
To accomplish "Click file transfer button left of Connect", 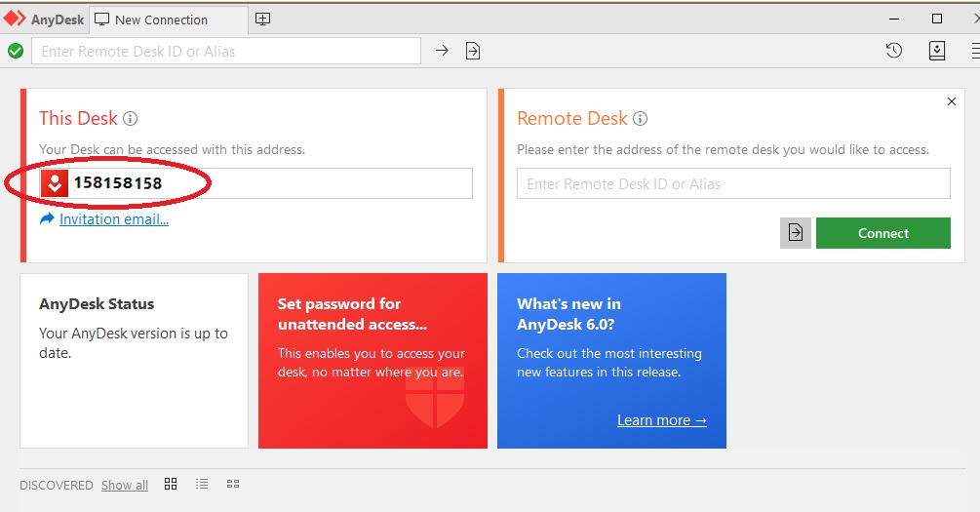I will (x=796, y=233).
